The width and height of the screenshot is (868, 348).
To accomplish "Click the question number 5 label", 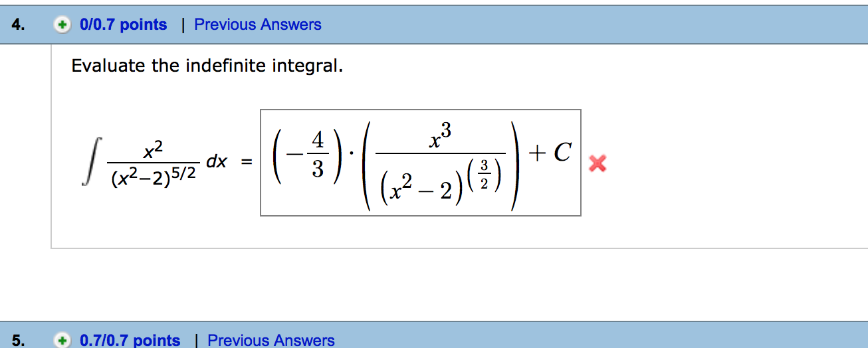I will coord(19,341).
